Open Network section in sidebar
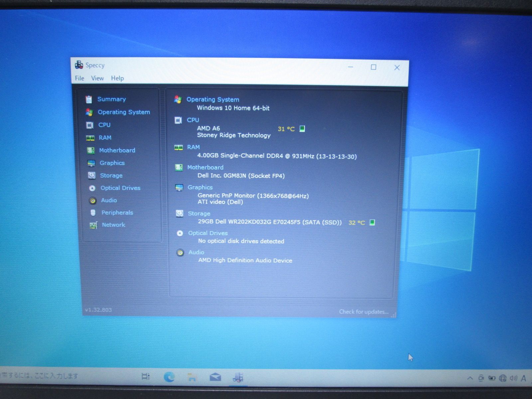 [113, 225]
